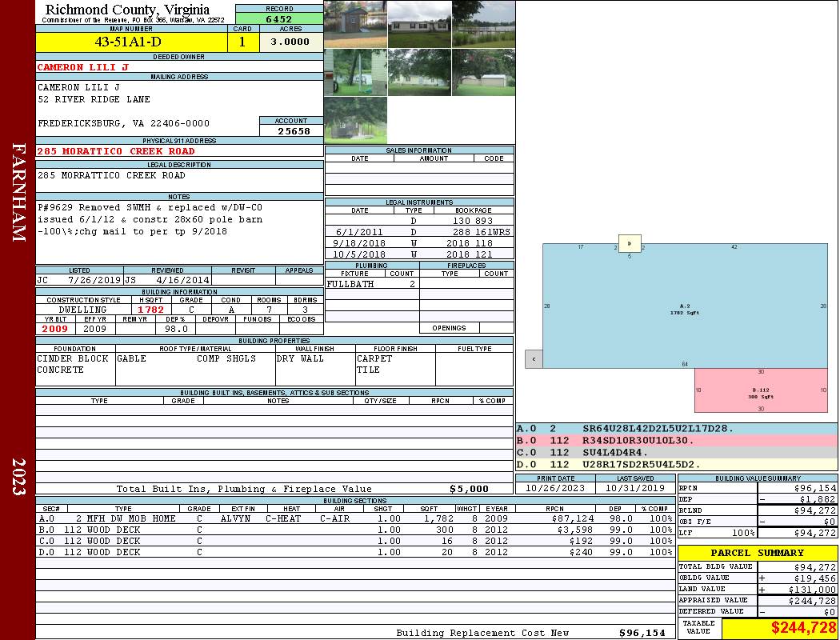Click the gray C deck box in sketch
Screen dimensions: 840x640
(x=534, y=359)
